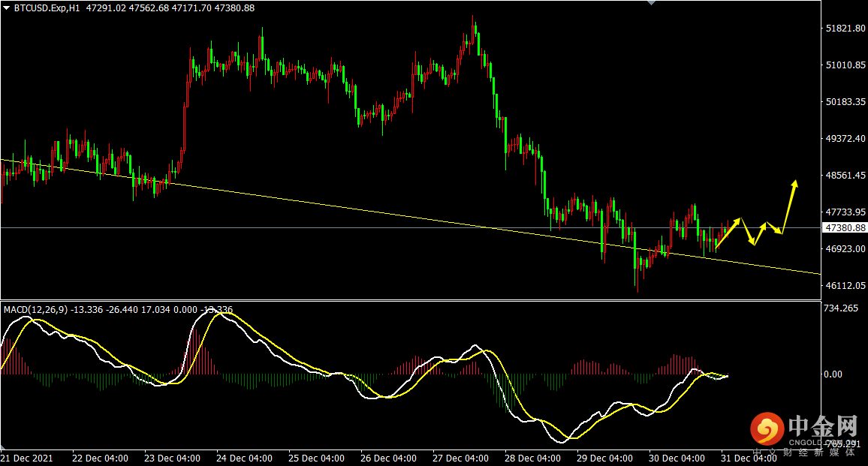This screenshot has width=868, height=466.
Task: Click the 26 Dec 04:00 time label
Action: point(388,458)
